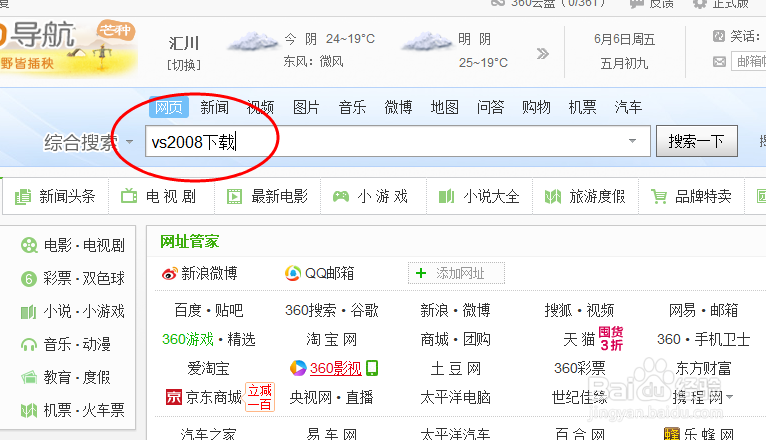Image resolution: width=766 pixels, height=440 pixels.
Task: Select the 地图 search tab
Action: pyautogui.click(x=445, y=107)
